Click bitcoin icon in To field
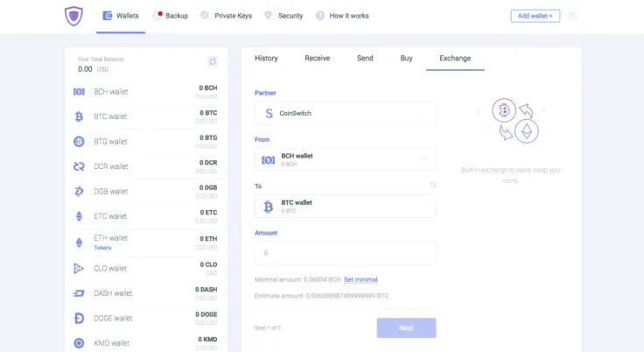This screenshot has height=352, width=644. point(269,207)
